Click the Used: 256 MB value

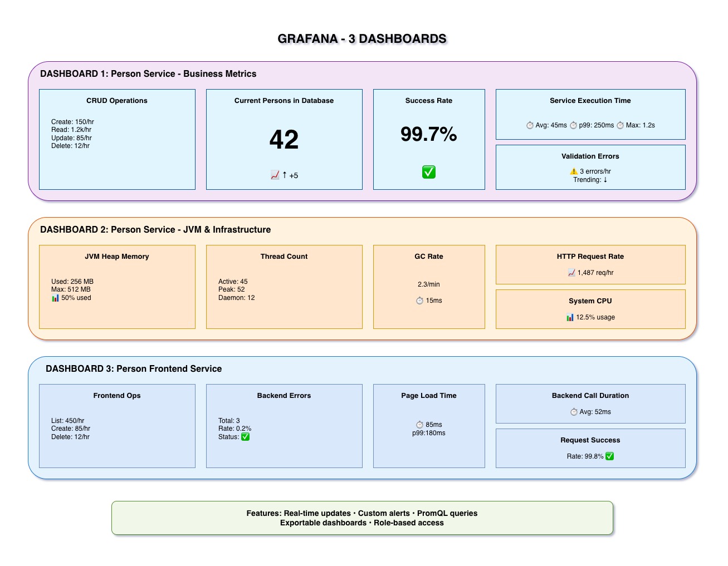pyautogui.click(x=72, y=282)
